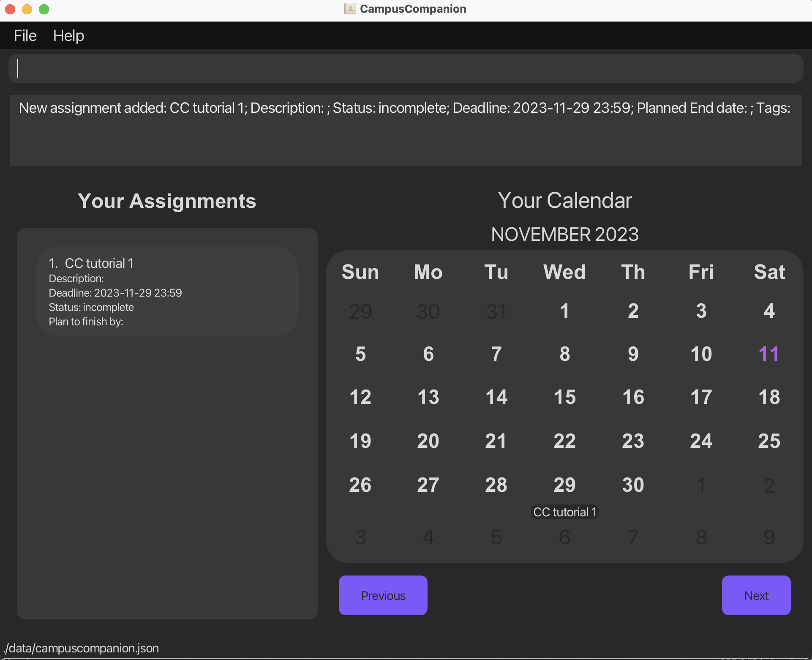This screenshot has height=660, width=812.
Task: Click the Mo column header
Action: pyautogui.click(x=428, y=272)
